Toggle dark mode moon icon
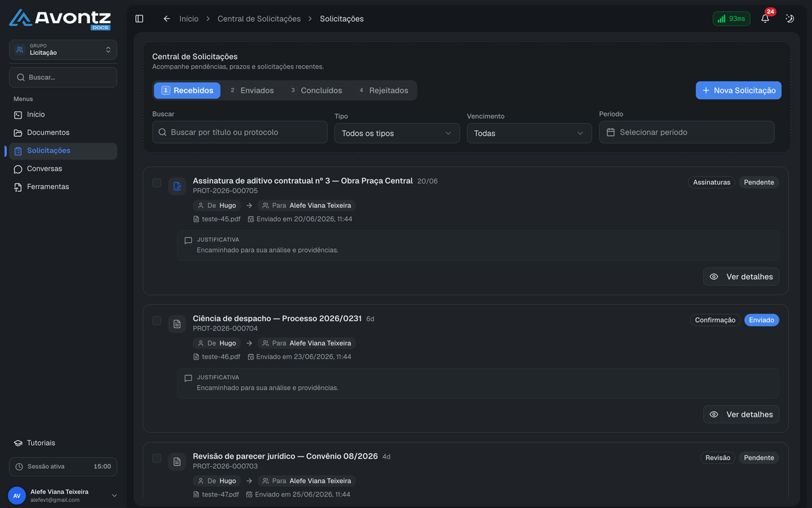 pyautogui.click(x=789, y=19)
